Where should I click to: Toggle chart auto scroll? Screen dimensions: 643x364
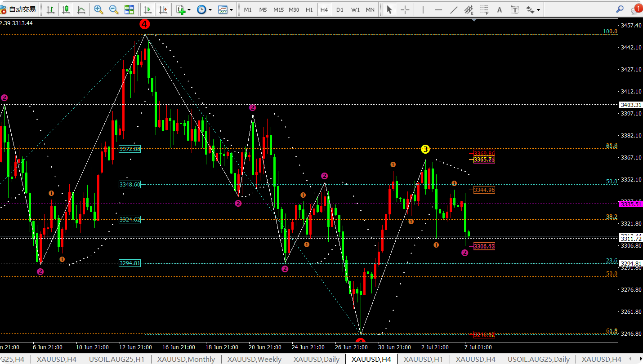coord(147,9)
